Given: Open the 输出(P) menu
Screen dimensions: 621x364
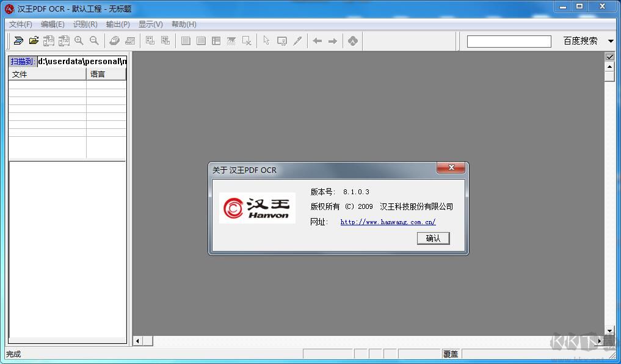Looking at the screenshot, I should tap(117, 24).
